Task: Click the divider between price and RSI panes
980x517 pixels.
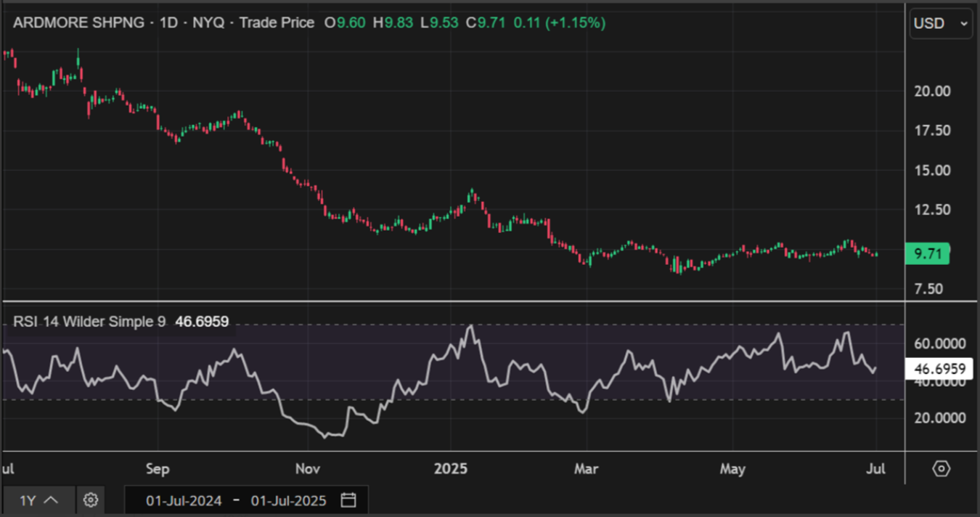Action: pos(454,301)
